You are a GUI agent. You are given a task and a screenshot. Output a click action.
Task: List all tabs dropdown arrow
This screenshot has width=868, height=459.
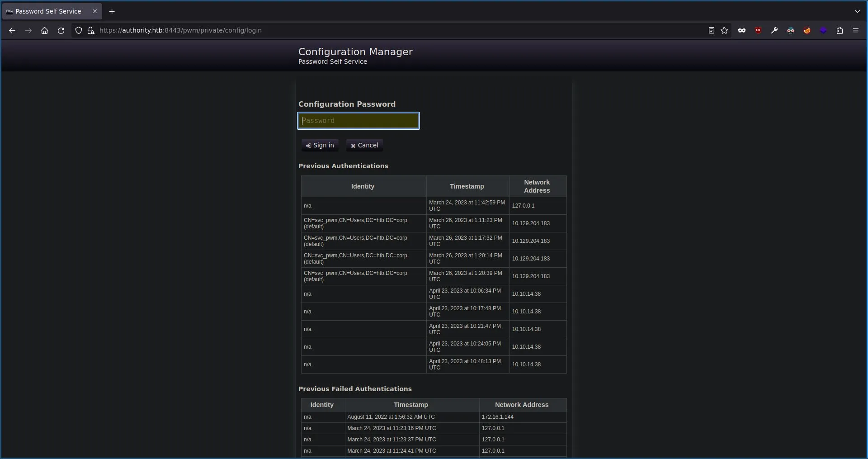(x=858, y=11)
